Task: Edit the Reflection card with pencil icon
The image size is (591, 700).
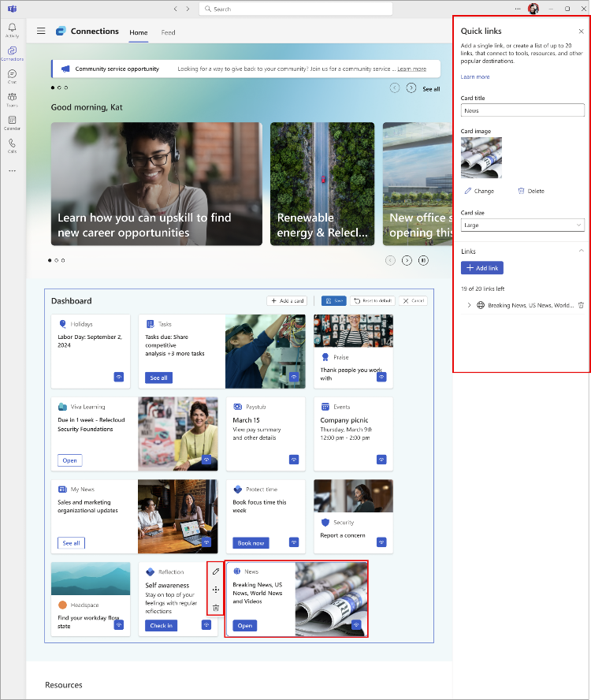Action: (216, 572)
